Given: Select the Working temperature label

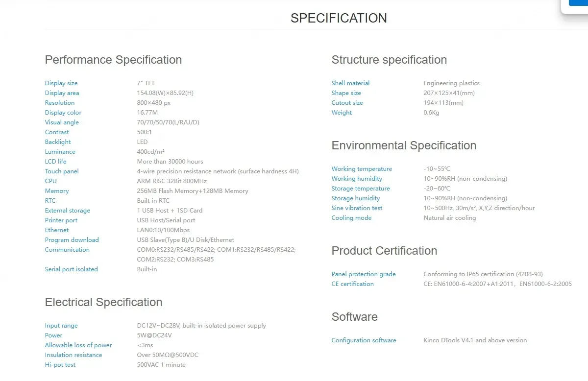Looking at the screenshot, I should point(362,169).
